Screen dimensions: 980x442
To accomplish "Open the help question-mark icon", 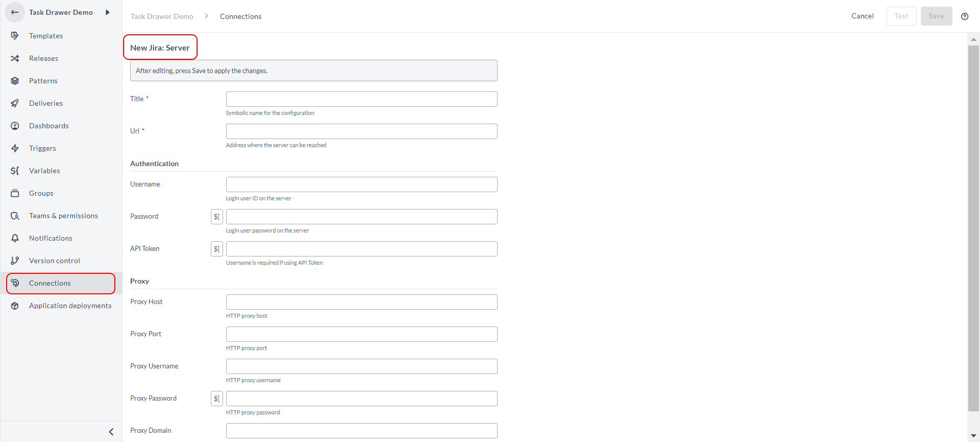I will pyautogui.click(x=965, y=16).
